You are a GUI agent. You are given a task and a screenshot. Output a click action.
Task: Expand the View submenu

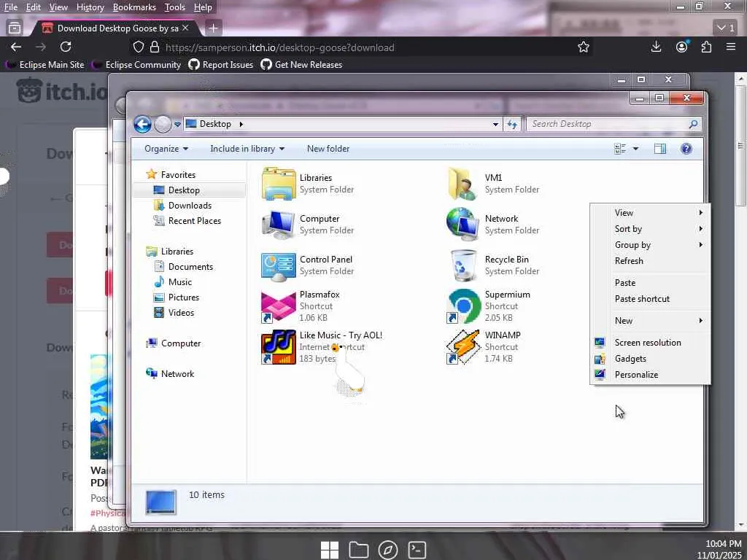(x=650, y=213)
